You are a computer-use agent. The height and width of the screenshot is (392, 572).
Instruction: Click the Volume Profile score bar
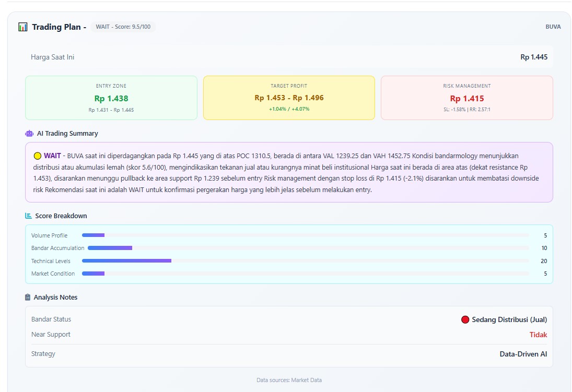(x=305, y=235)
